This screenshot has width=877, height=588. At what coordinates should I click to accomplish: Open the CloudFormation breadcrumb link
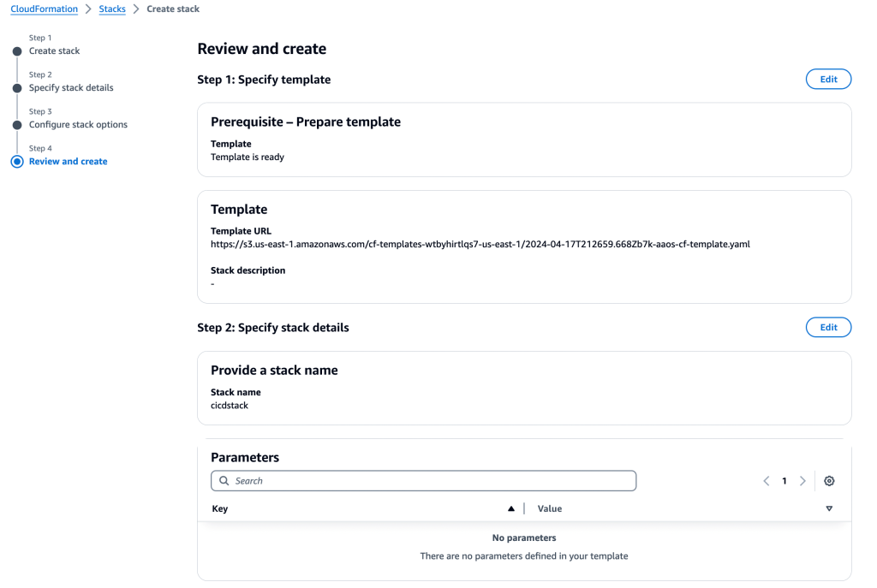pos(44,9)
